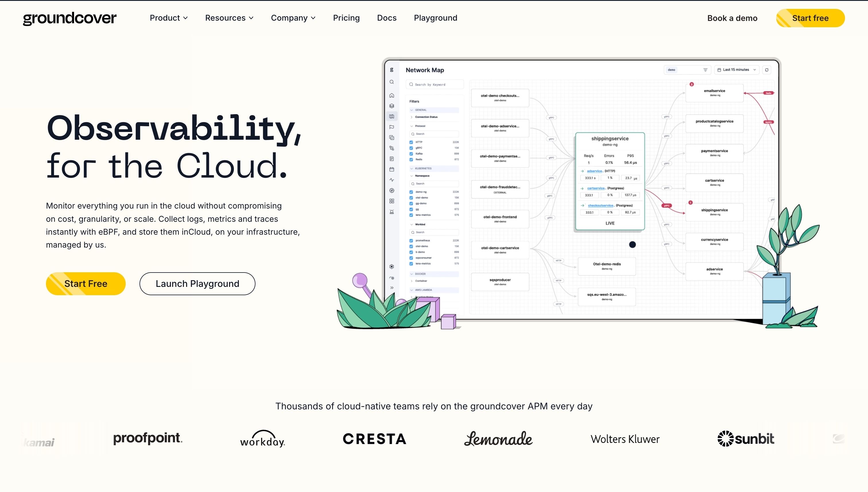Screen dimensions: 868x492
Task: Uncheck the prometheus workload checkbox
Action: pyautogui.click(x=411, y=241)
